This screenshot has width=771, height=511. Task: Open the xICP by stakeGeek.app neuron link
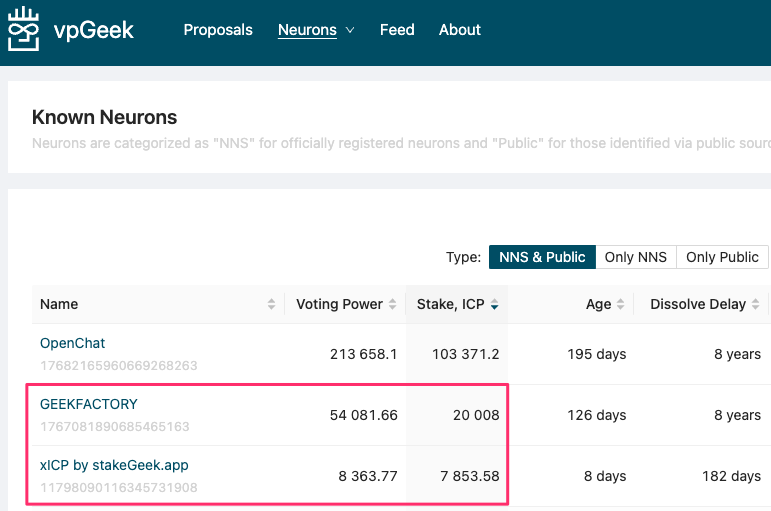(x=114, y=465)
